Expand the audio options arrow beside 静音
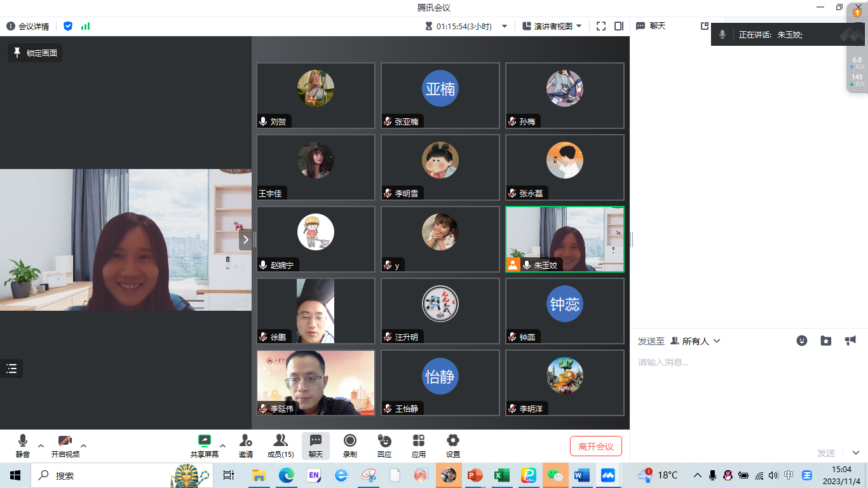Screen dimensions: 868x488 (x=41, y=445)
